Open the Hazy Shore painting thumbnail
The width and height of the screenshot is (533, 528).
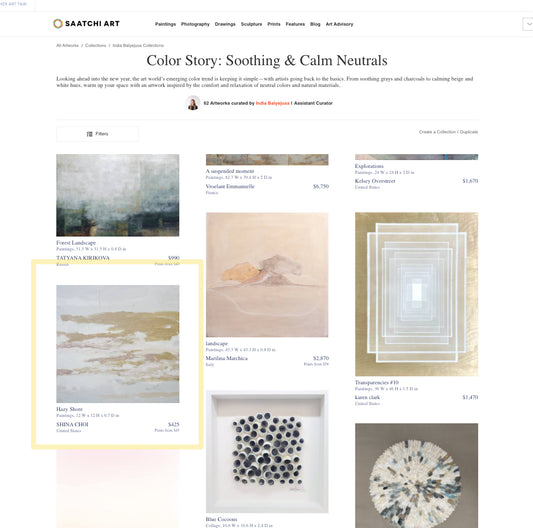coord(118,344)
